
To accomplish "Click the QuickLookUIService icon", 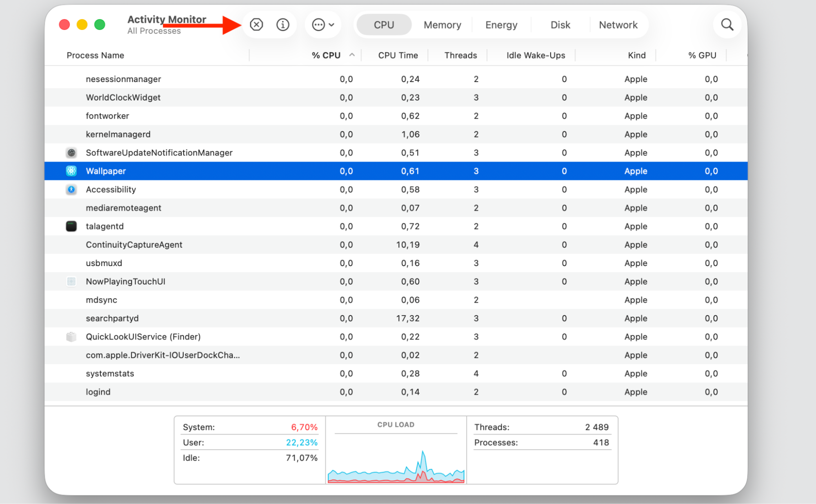I will click(x=71, y=337).
